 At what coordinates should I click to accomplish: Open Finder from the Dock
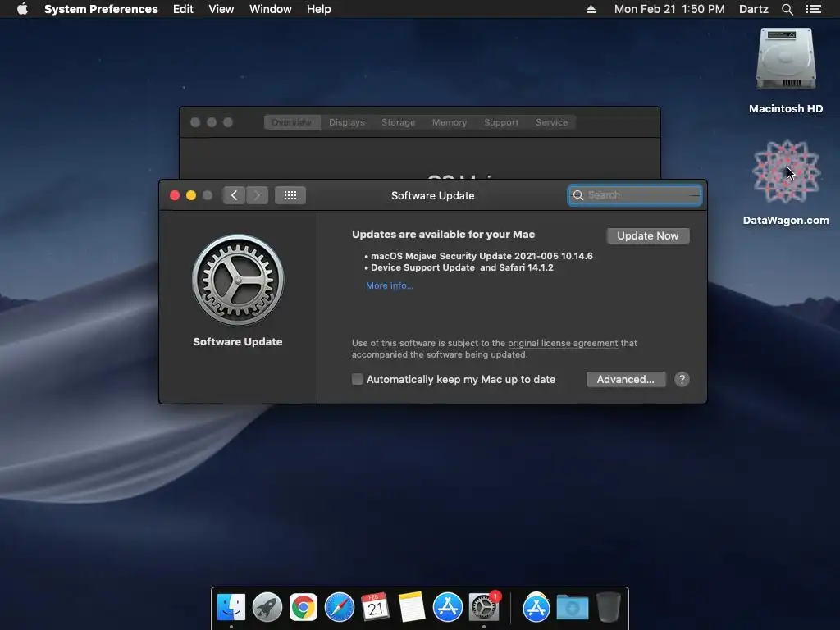click(x=231, y=608)
